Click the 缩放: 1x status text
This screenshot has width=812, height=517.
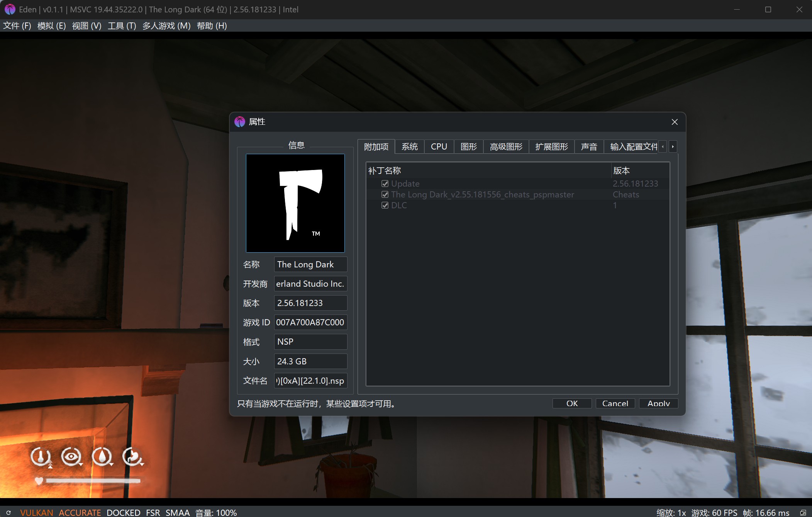click(x=671, y=512)
